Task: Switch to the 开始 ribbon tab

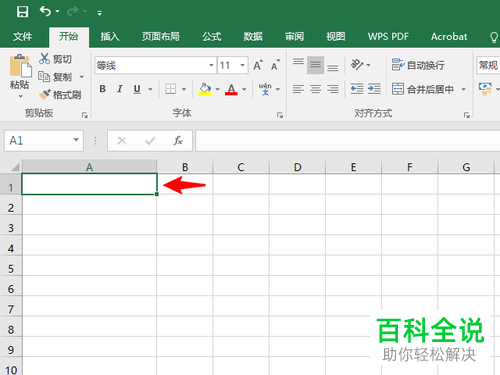Action: coord(69,36)
